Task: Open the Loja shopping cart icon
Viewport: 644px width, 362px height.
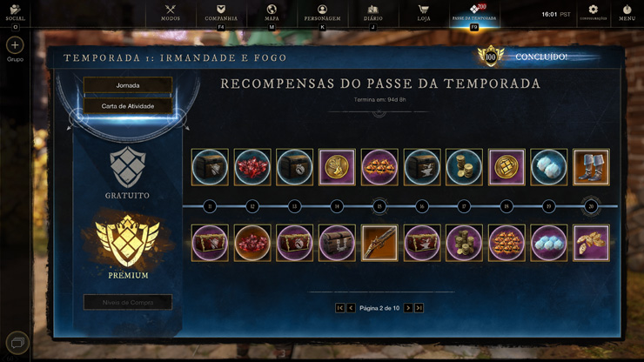Action: point(424,9)
